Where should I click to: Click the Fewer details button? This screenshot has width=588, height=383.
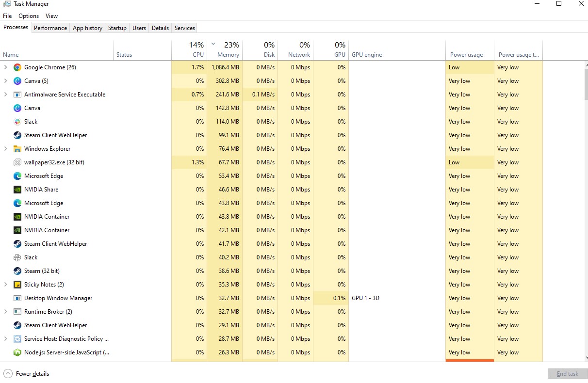click(x=27, y=374)
